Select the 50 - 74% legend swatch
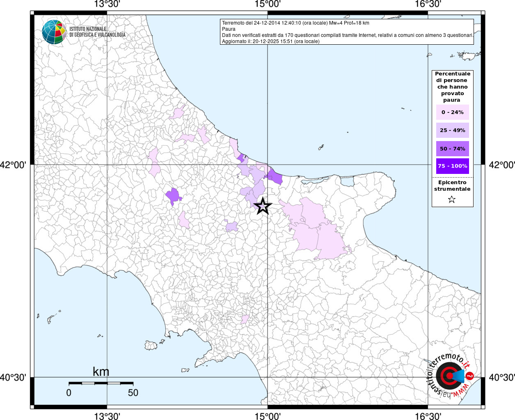The width and height of the screenshot is (515, 420). click(452, 148)
